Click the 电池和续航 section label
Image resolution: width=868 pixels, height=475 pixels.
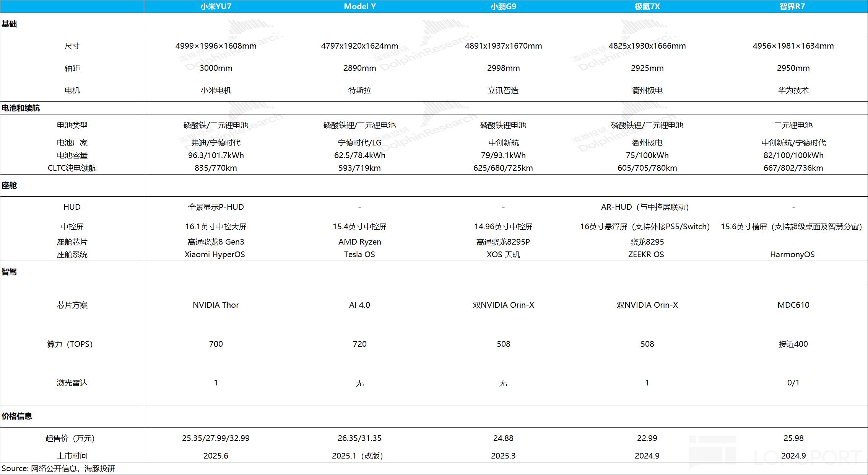[21, 108]
